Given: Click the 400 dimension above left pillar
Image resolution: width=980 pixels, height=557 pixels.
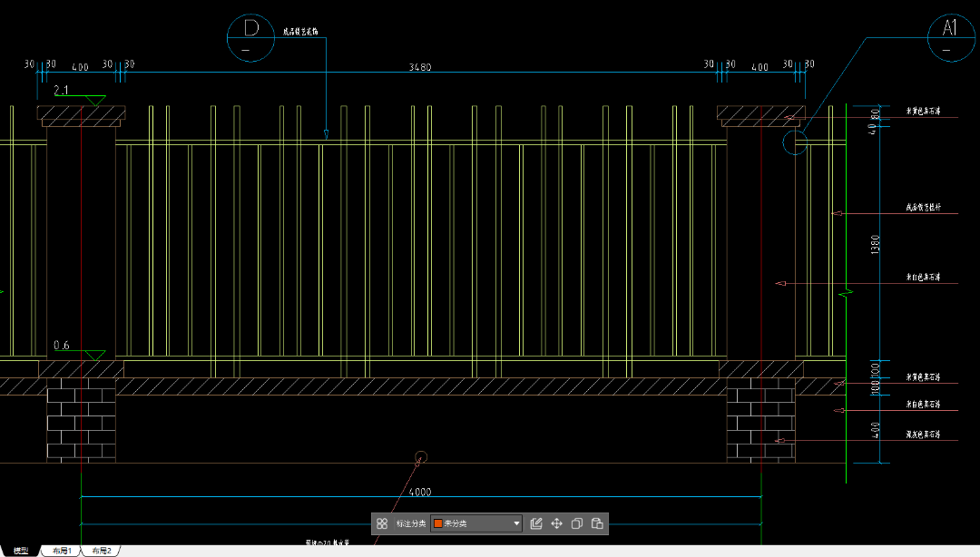Looking at the screenshot, I should tap(80, 67).
